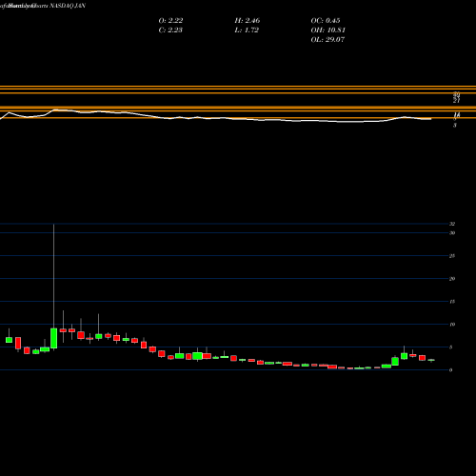
Task: Click the tall green candlestick with the long wick
Action: point(53,338)
